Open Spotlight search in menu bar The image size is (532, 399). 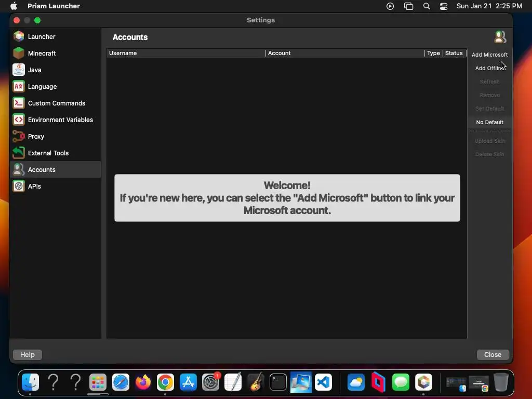(x=427, y=6)
